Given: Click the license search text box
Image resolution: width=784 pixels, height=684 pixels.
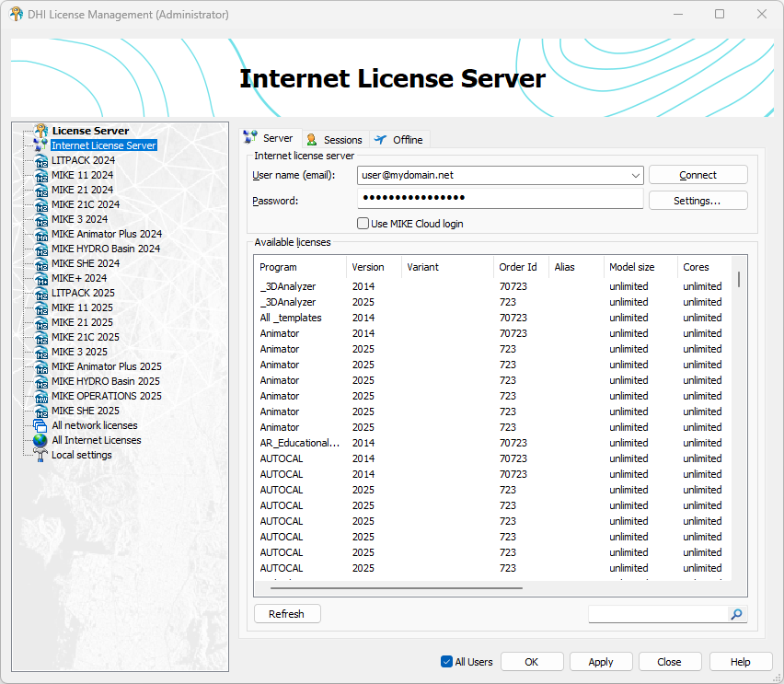Looking at the screenshot, I should click(x=658, y=614).
